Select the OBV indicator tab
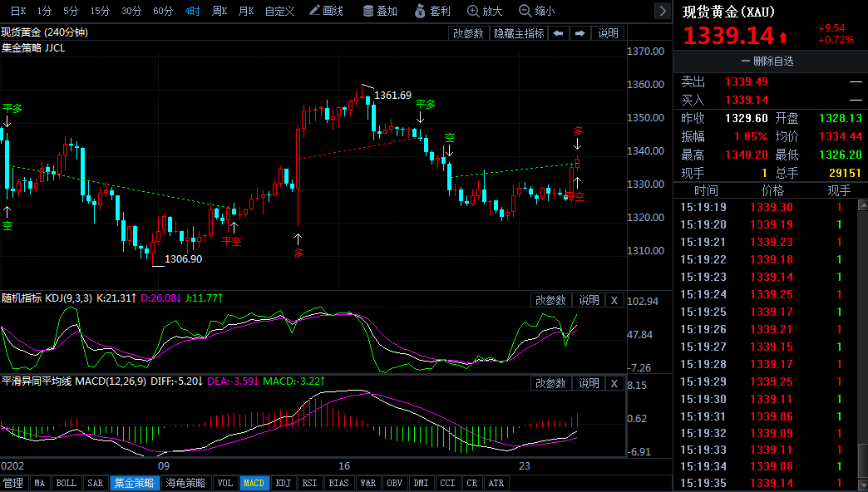 (395, 483)
